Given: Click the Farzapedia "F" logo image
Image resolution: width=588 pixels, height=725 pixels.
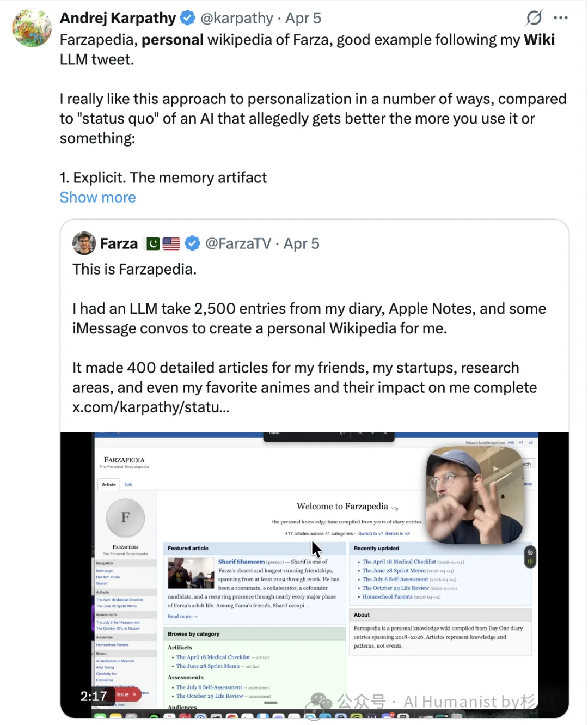Looking at the screenshot, I should (125, 518).
